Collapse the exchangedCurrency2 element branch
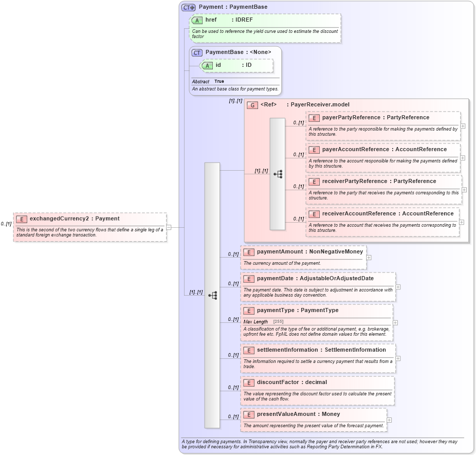This screenshot has width=476, height=455. pyautogui.click(x=169, y=225)
